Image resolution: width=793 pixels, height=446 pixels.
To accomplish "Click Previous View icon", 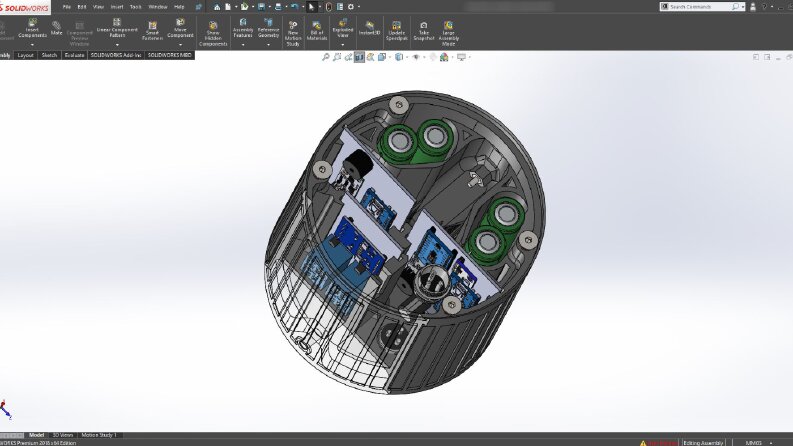I will coord(348,57).
